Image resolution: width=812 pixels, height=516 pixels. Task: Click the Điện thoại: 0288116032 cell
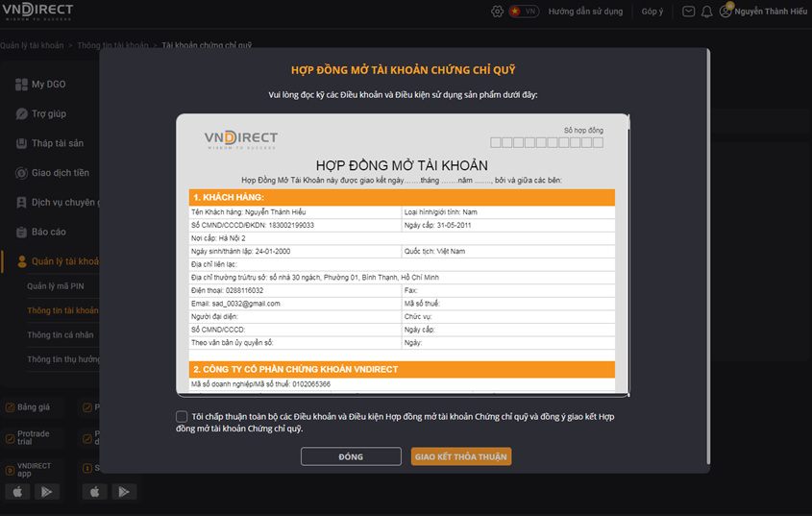click(x=295, y=290)
